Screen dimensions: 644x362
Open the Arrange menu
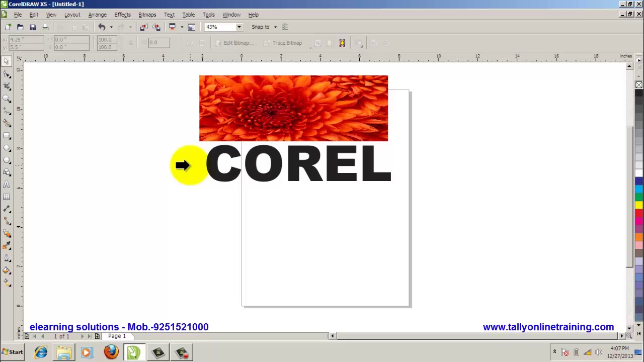click(x=97, y=15)
